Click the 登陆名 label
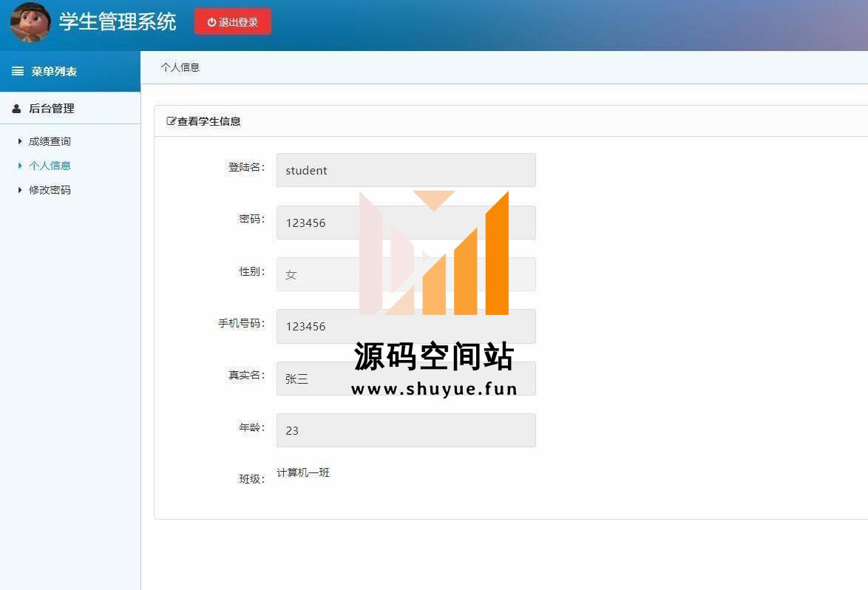This screenshot has height=590, width=868. [247, 167]
